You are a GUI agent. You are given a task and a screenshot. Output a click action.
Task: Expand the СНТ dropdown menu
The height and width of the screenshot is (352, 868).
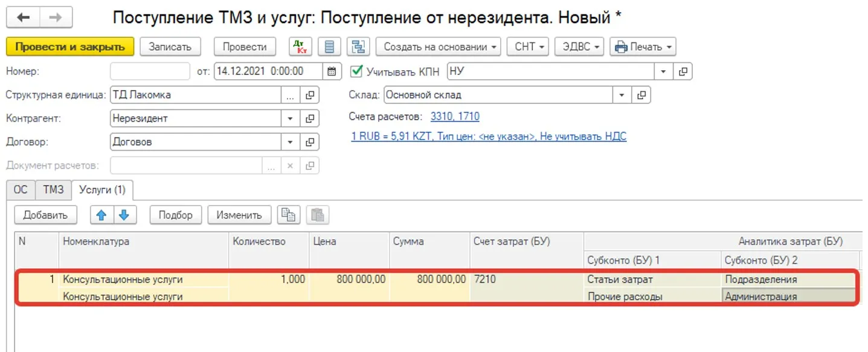[x=528, y=47]
